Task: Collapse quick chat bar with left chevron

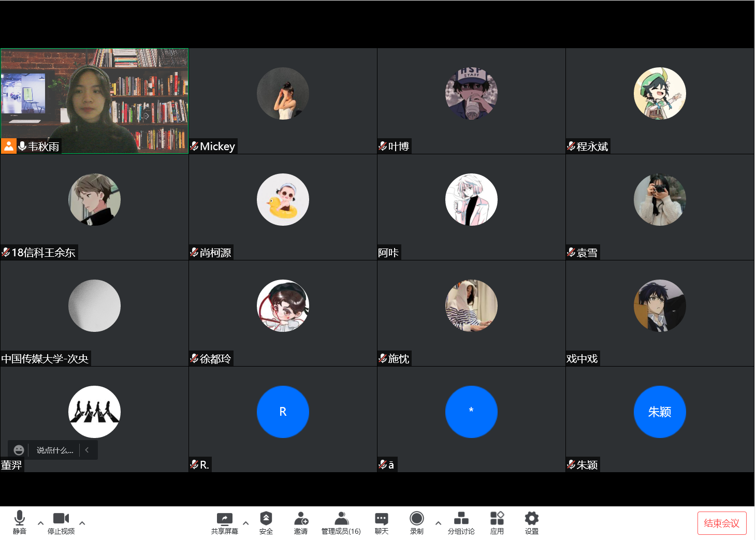Action: (x=87, y=450)
